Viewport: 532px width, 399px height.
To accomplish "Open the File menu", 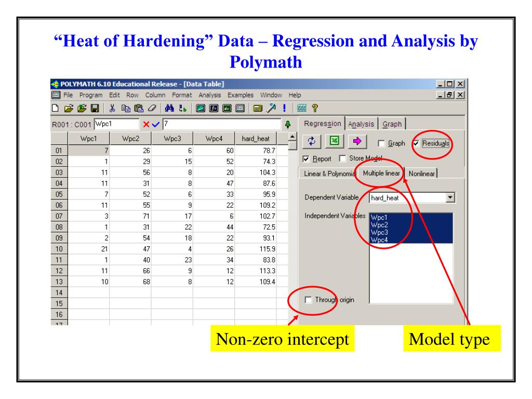I will pyautogui.click(x=68, y=95).
